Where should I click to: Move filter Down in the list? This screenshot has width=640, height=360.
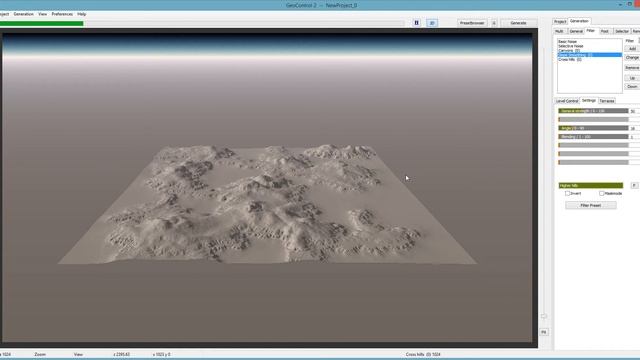pos(632,87)
